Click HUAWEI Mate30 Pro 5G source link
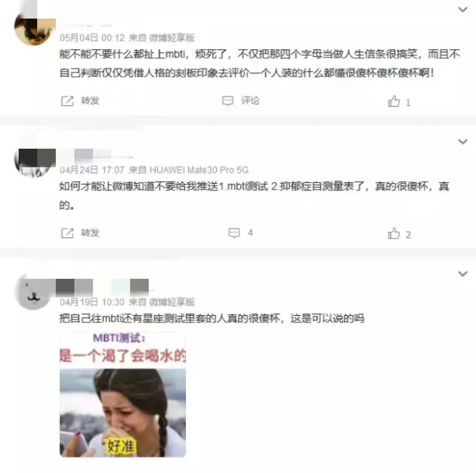476x473 pixels. pos(199,170)
